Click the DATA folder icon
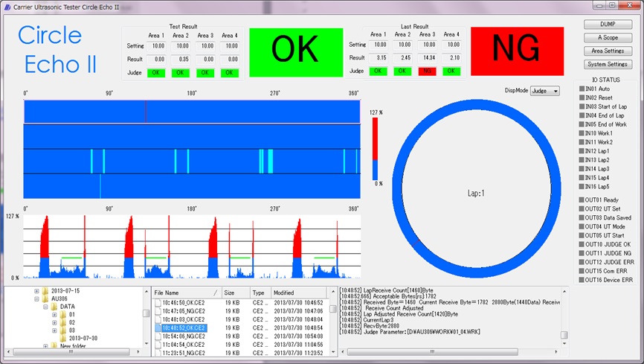This screenshot has height=364, width=644. (54, 307)
